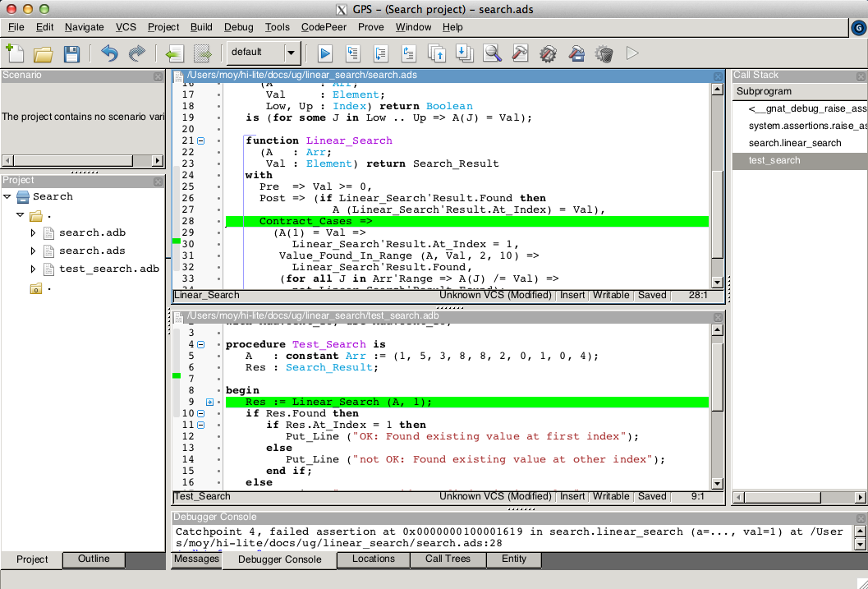The width and height of the screenshot is (868, 589).
Task: Step into subprogram debugger icon
Action: click(352, 53)
